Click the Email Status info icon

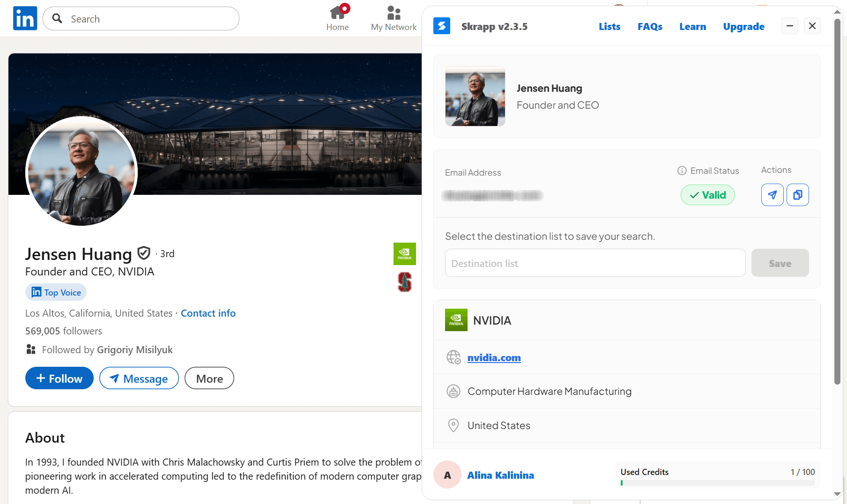pos(682,171)
